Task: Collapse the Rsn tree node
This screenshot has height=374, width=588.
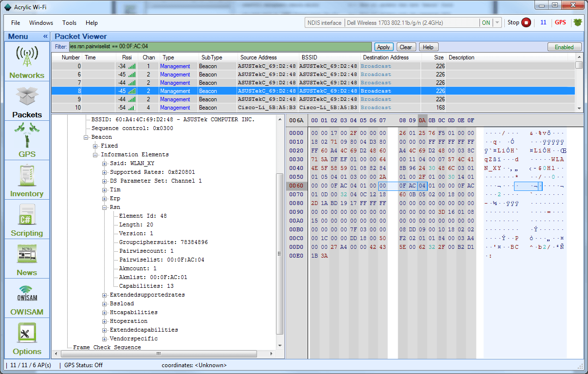Action: click(105, 207)
